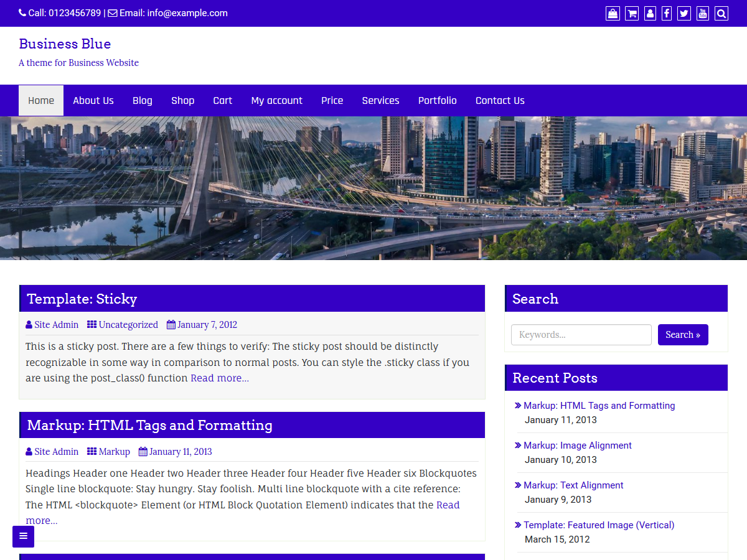747x560 pixels.
Task: Open the Services navigation tab
Action: click(x=380, y=100)
